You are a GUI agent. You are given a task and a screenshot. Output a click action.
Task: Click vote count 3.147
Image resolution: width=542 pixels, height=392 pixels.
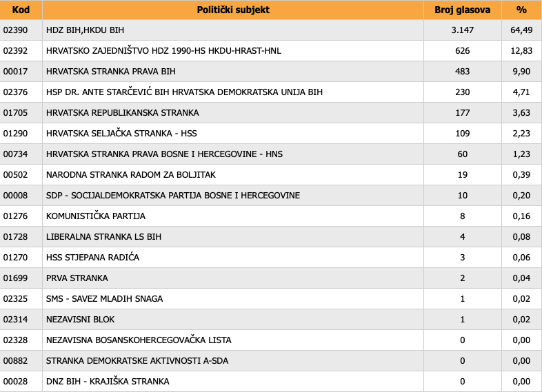463,30
